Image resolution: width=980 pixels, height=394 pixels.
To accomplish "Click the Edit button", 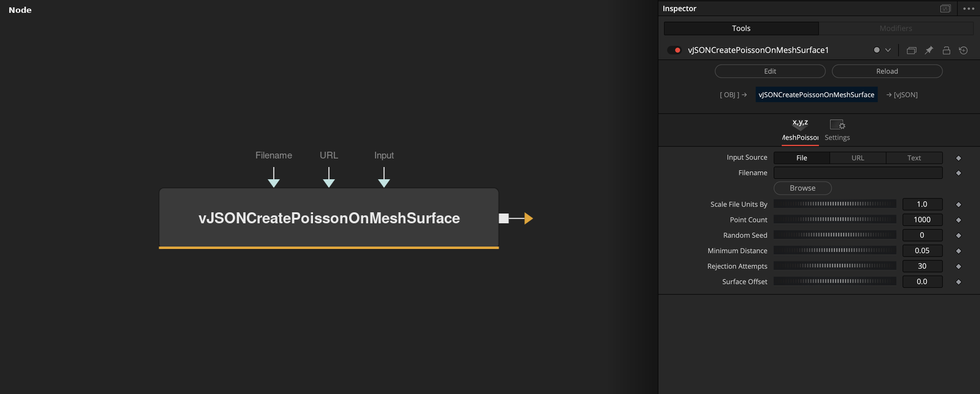I will (770, 71).
